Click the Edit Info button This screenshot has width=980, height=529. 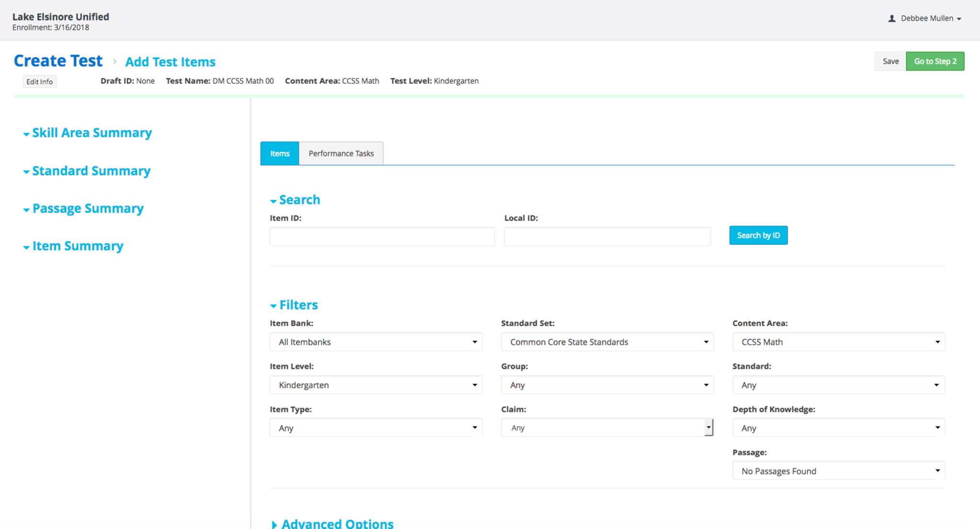tap(39, 82)
